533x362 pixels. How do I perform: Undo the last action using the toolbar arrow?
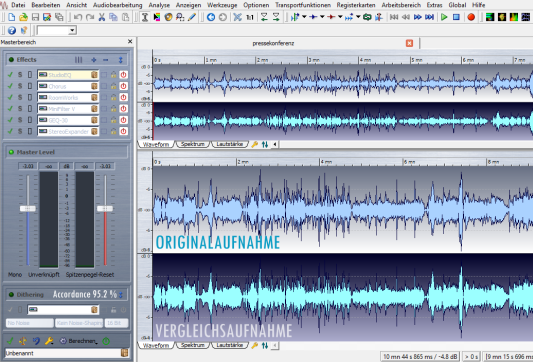pyautogui.click(x=78, y=17)
